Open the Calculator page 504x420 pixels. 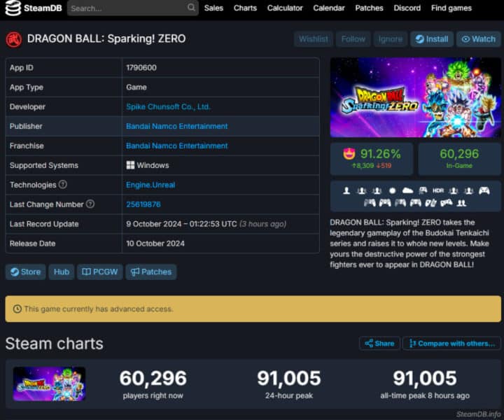pos(285,8)
